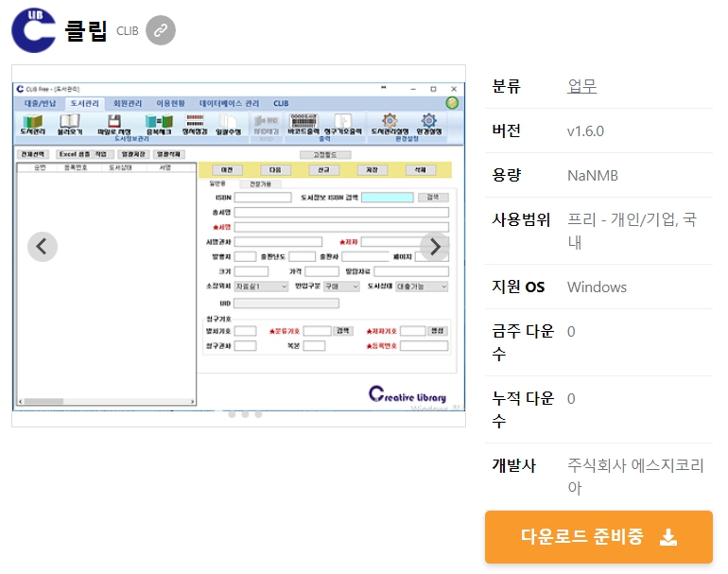This screenshot has width=728, height=574.
Task: Click the download arrow icon on orange button
Action: point(668,537)
